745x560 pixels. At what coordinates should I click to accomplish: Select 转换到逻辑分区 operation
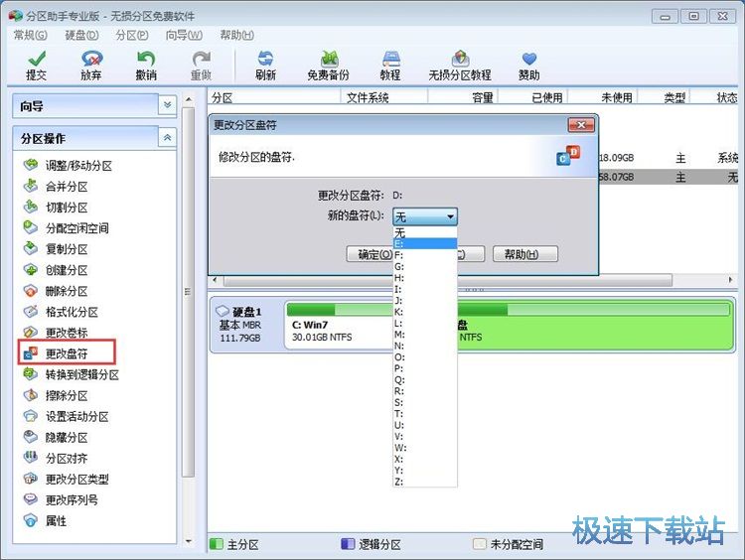pyautogui.click(x=72, y=374)
